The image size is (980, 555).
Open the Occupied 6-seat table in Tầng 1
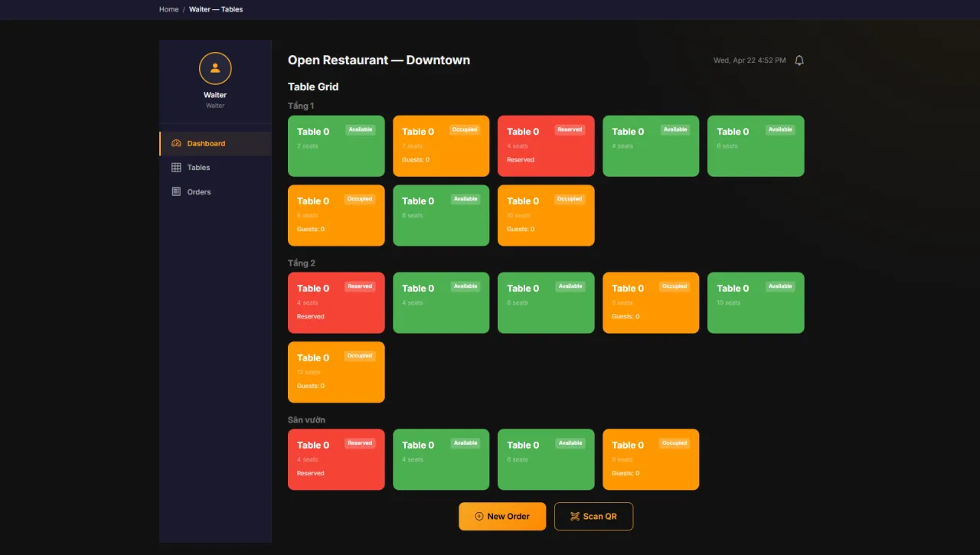click(x=336, y=215)
